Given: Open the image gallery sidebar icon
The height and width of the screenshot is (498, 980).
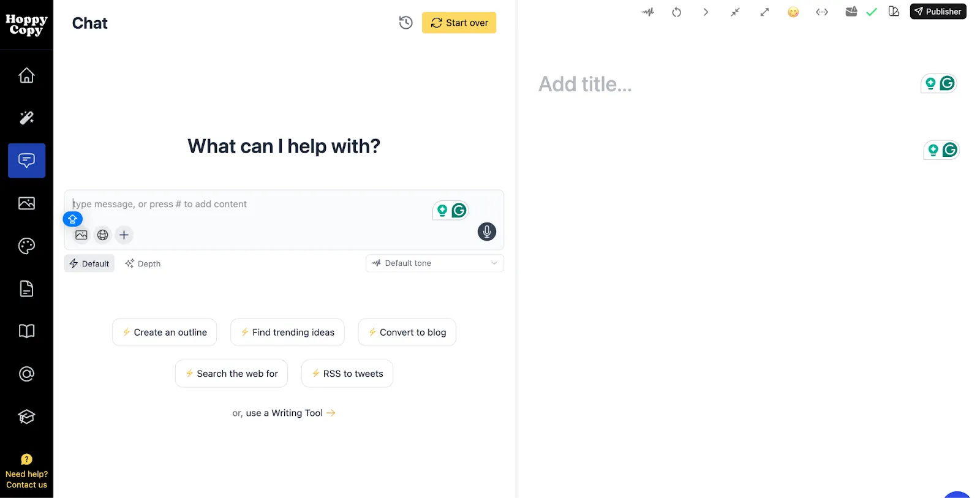Looking at the screenshot, I should [x=26, y=203].
